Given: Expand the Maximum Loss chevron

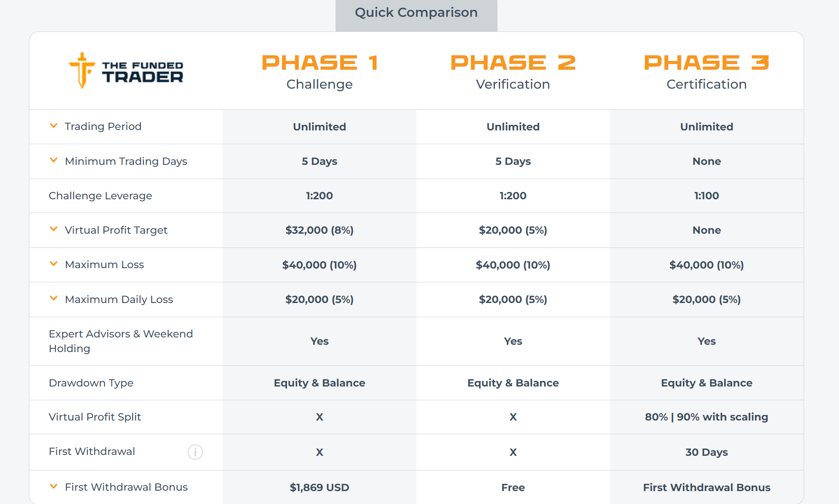Looking at the screenshot, I should (x=53, y=264).
